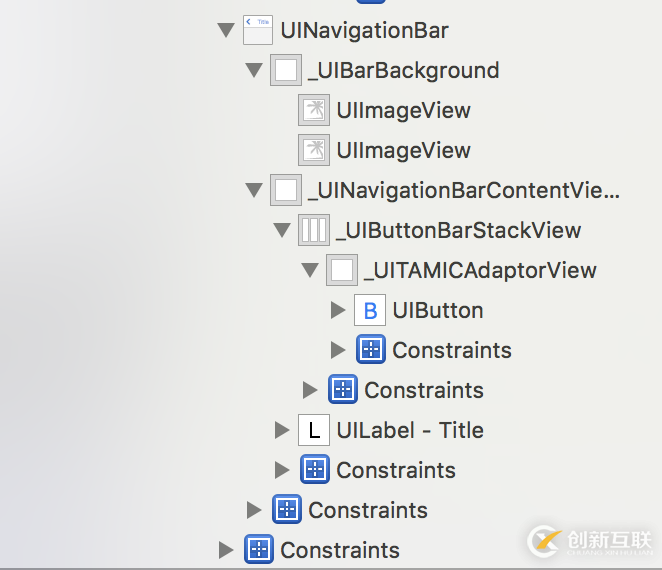Image resolution: width=662 pixels, height=570 pixels.
Task: Select the _UINavigationBarContentView label text
Action: point(464,190)
